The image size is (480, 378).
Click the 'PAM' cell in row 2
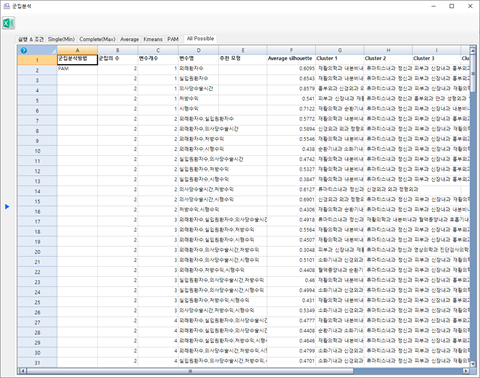point(77,69)
